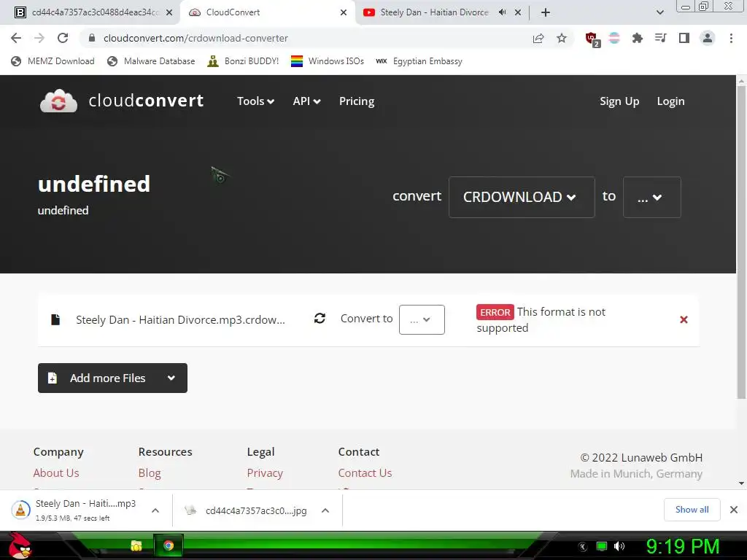
Task: Open the tab search chevron
Action: click(659, 12)
